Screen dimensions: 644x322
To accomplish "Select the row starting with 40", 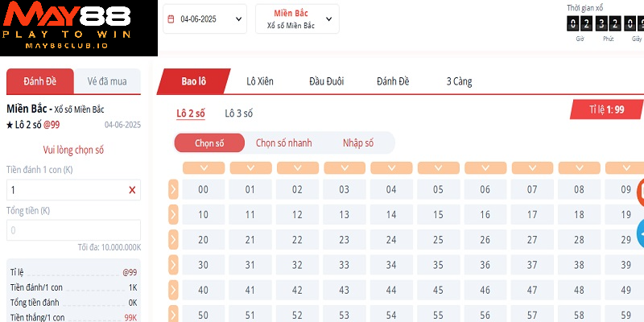I will [x=173, y=289].
